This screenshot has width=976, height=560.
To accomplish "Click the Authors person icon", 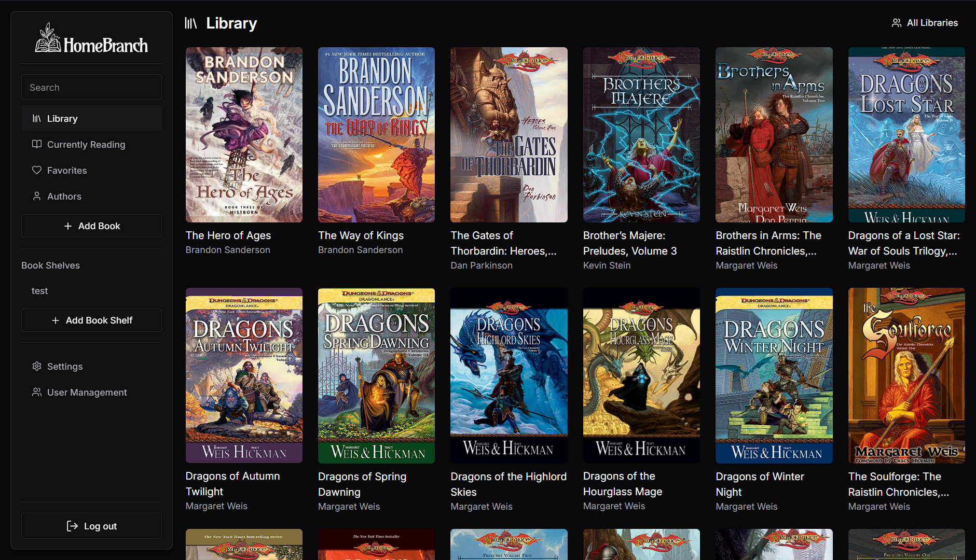I will [36, 196].
